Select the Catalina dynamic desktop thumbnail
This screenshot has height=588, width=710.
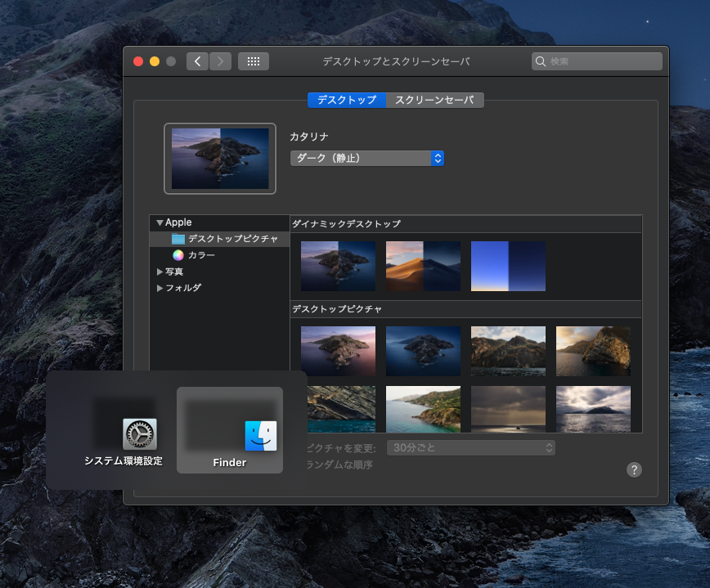[339, 266]
